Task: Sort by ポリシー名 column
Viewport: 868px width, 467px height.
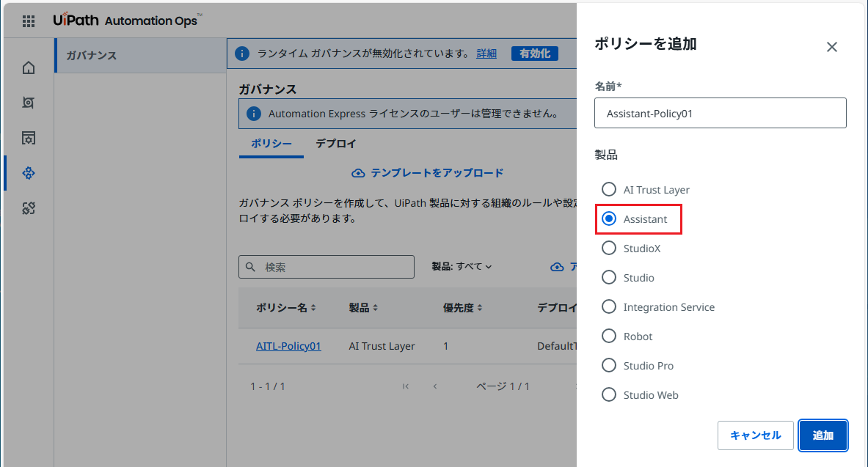Action: click(285, 308)
